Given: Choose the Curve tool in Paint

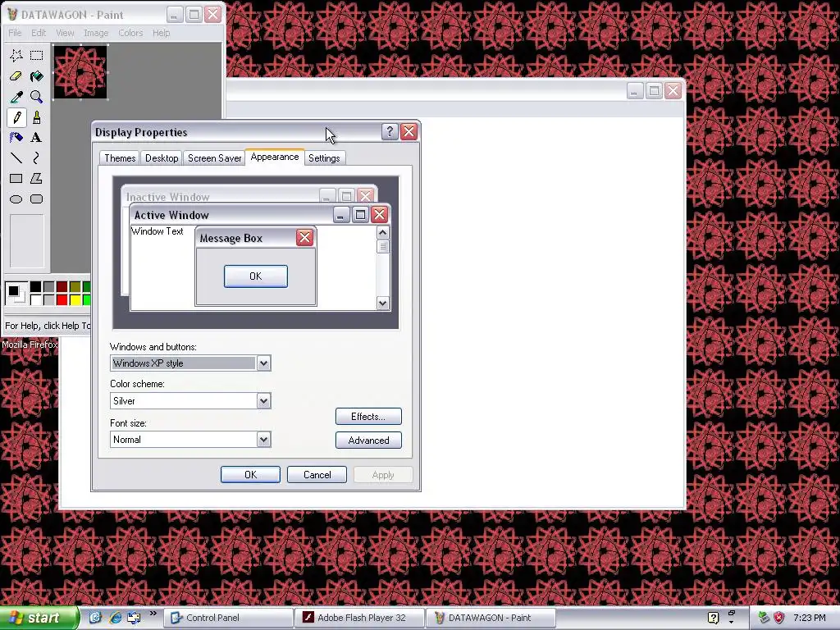Looking at the screenshot, I should coord(36,158).
